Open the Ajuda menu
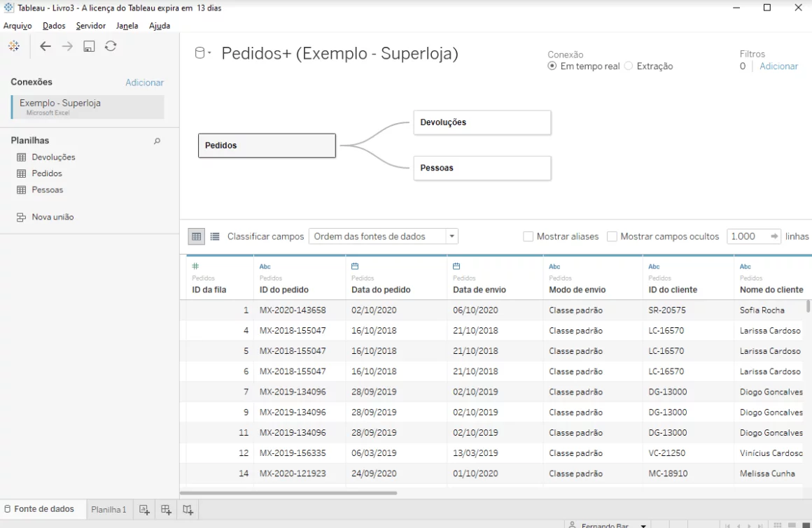Image resolution: width=812 pixels, height=528 pixels. pos(160,26)
